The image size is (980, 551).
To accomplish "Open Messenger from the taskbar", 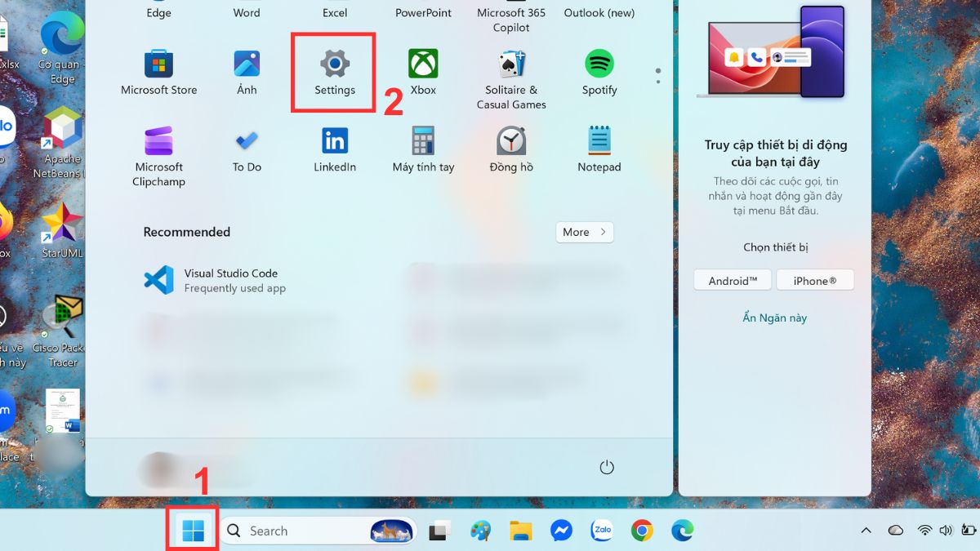I will (561, 531).
